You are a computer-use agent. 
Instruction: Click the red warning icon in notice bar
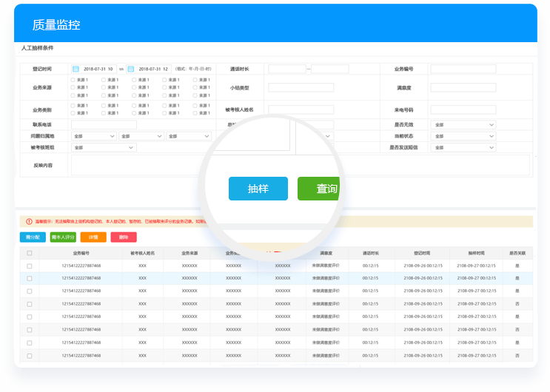(x=29, y=221)
